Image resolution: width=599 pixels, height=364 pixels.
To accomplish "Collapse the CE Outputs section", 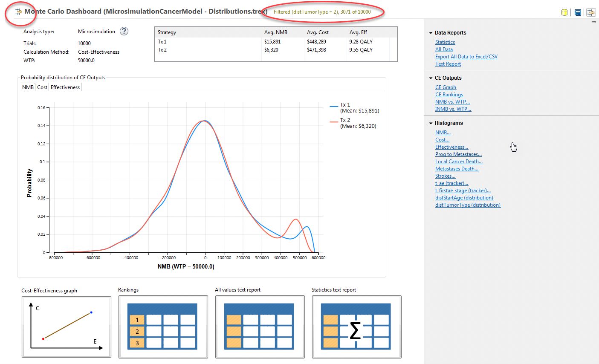I will coord(431,78).
